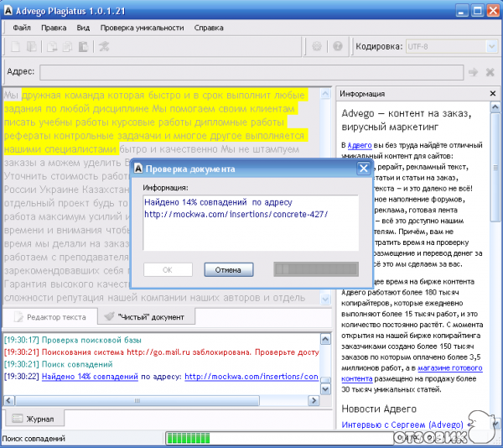The width and height of the screenshot is (503, 448).
Task: Click the globe icon in the toolbar
Action: click(x=317, y=46)
